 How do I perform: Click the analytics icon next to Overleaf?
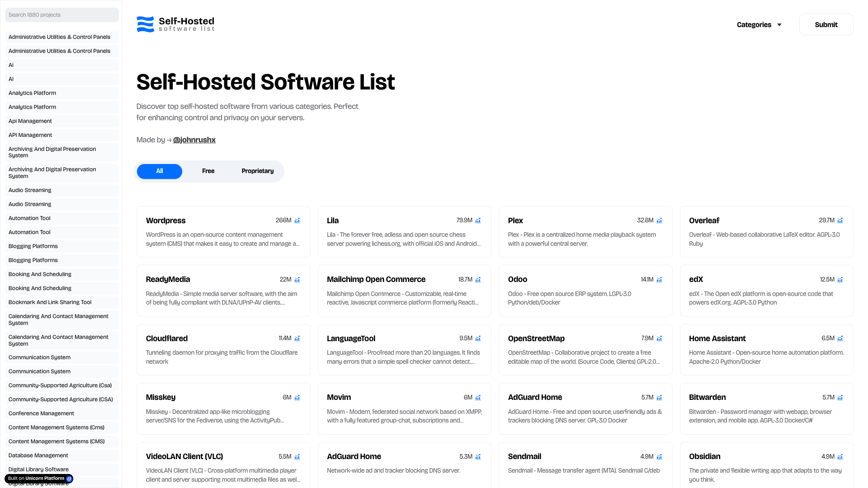840,220
